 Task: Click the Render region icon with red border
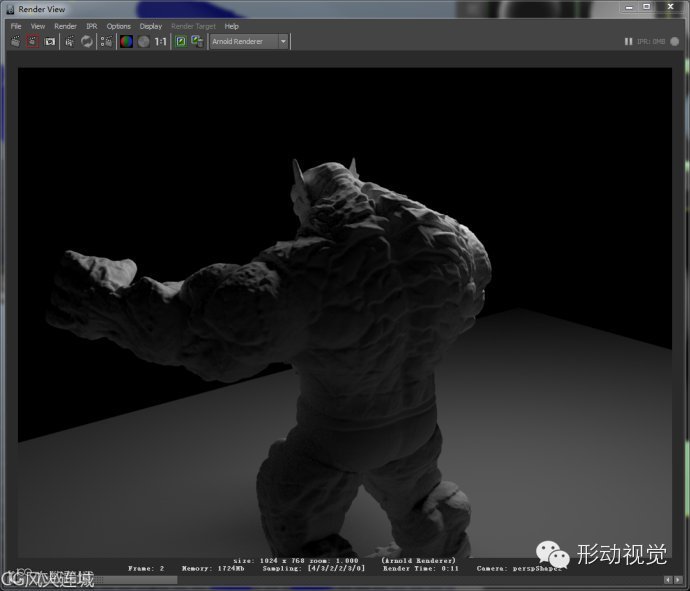[x=33, y=41]
